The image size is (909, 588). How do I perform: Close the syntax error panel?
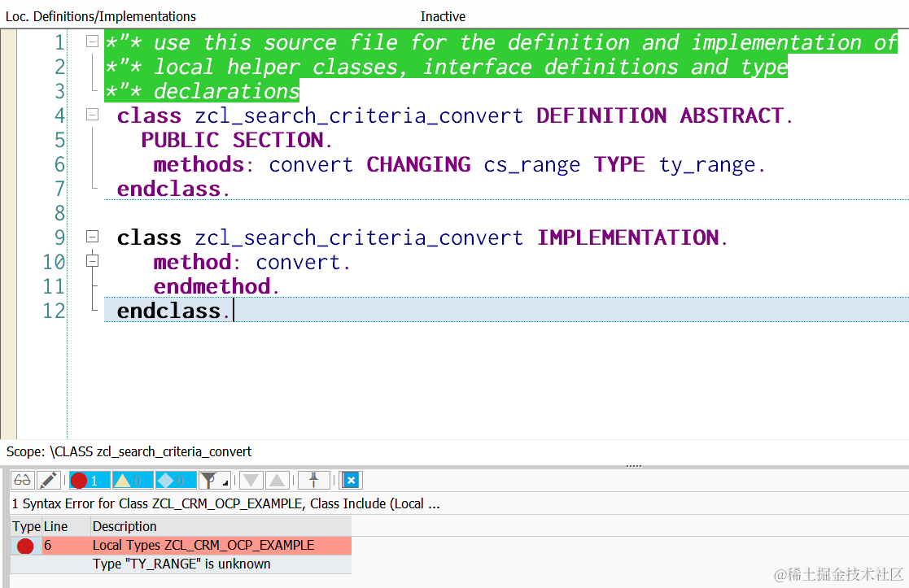[x=351, y=481]
